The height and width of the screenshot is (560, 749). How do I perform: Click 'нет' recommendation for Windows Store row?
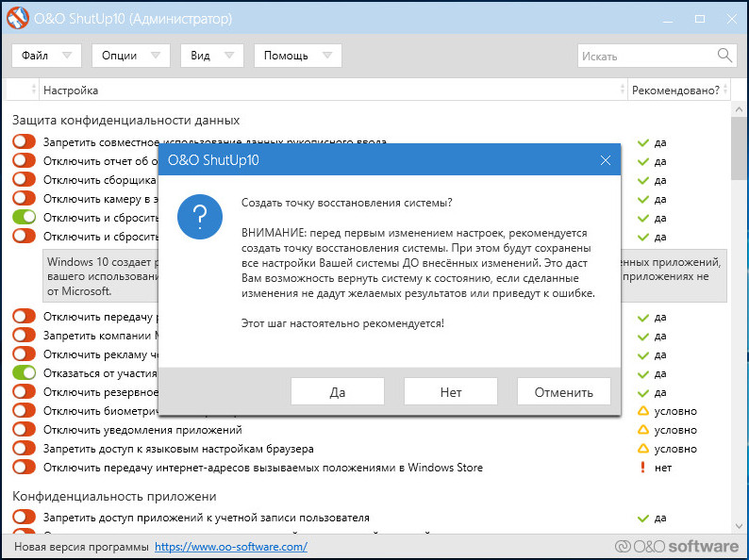pos(663,468)
